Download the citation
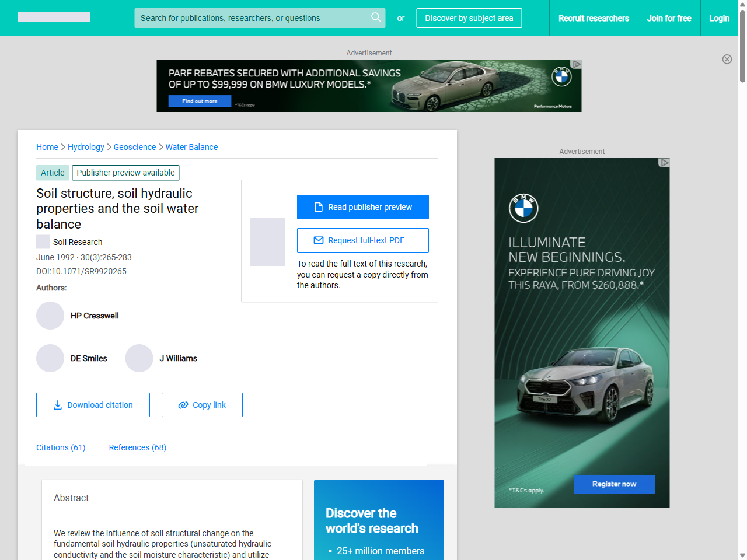The image size is (747, 560). [x=93, y=405]
